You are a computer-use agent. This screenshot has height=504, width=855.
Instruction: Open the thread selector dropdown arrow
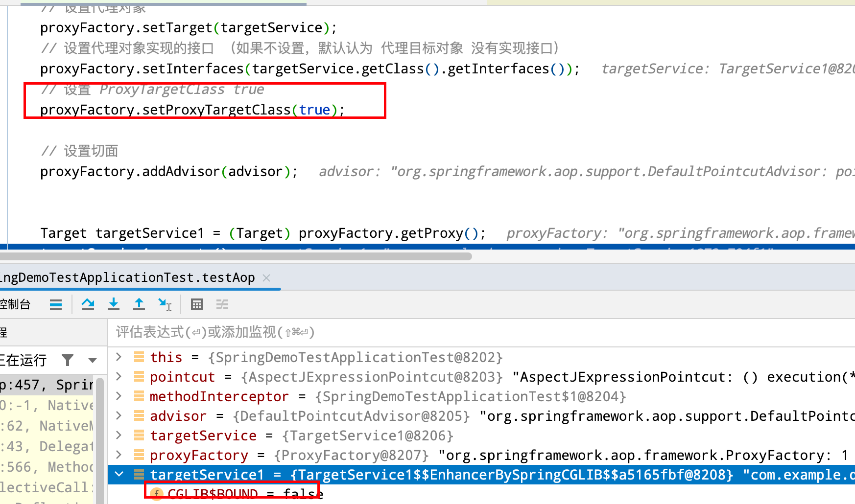pyautogui.click(x=93, y=361)
